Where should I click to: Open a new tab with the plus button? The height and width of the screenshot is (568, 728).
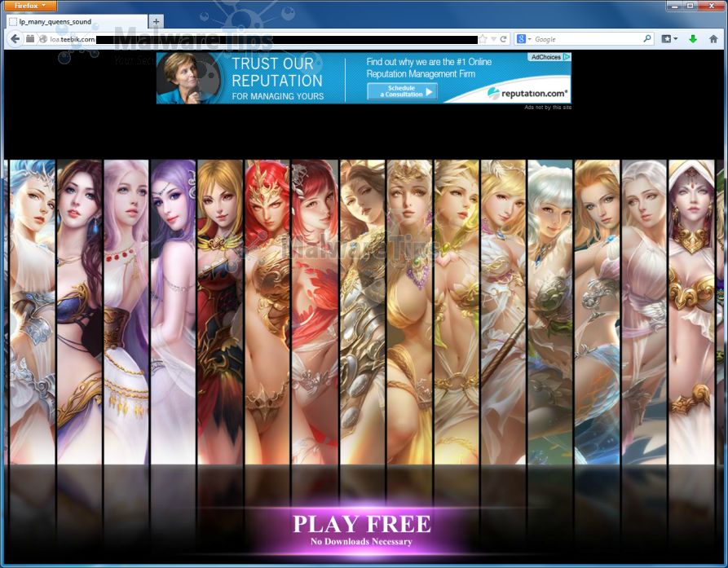click(156, 21)
